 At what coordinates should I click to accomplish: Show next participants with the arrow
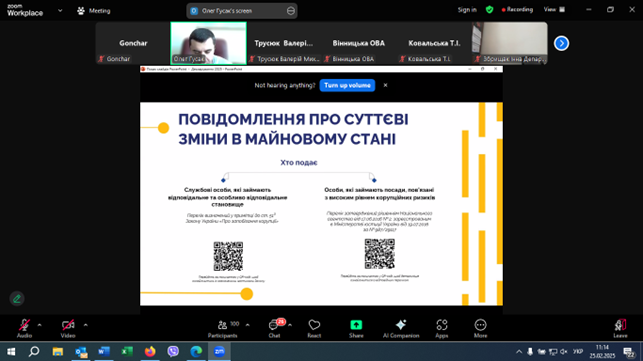click(561, 43)
